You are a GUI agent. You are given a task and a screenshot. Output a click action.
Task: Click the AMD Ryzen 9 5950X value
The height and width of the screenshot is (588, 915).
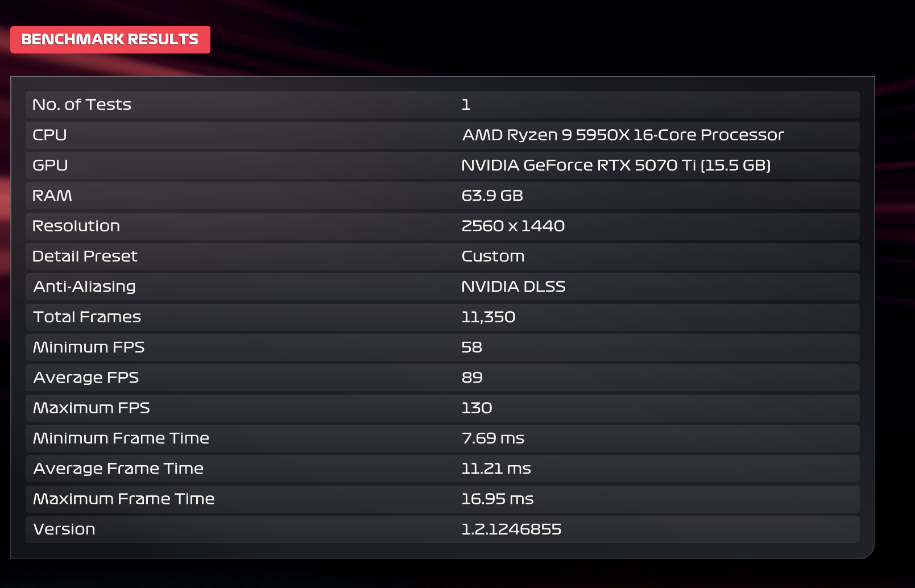tap(623, 135)
